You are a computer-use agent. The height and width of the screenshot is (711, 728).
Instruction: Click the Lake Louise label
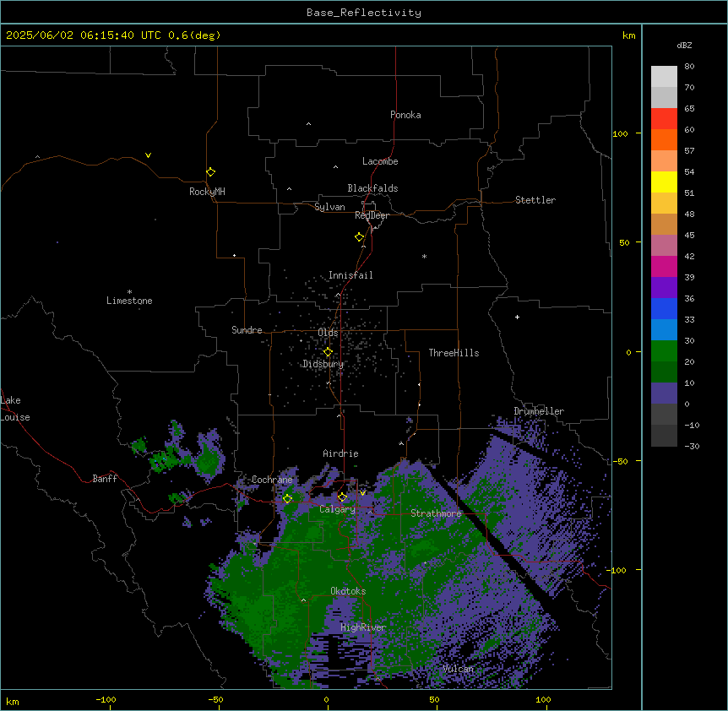[x=15, y=409]
